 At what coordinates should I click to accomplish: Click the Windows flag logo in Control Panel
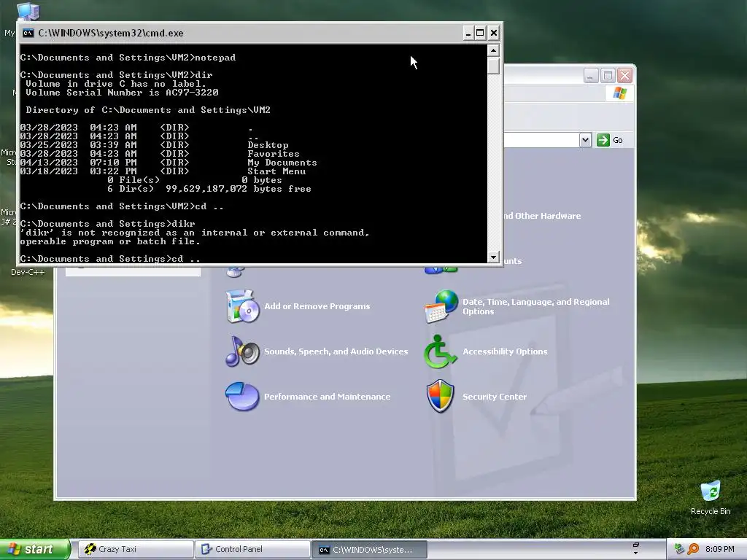[619, 93]
